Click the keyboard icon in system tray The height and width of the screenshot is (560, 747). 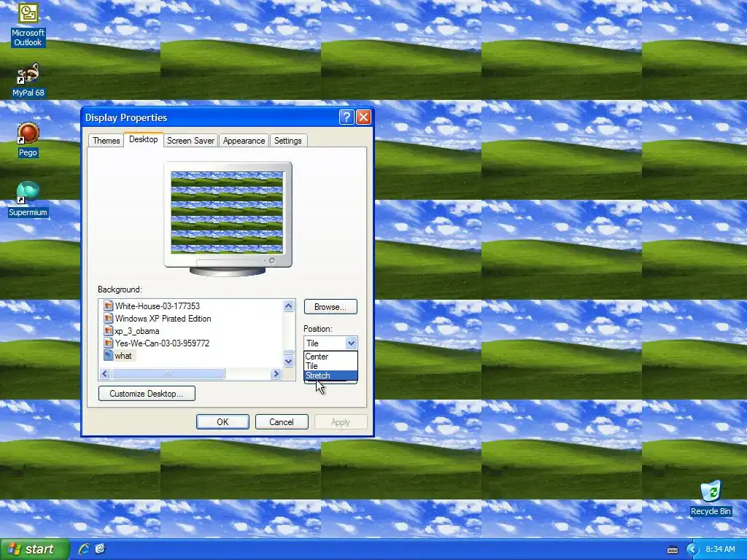click(x=672, y=550)
